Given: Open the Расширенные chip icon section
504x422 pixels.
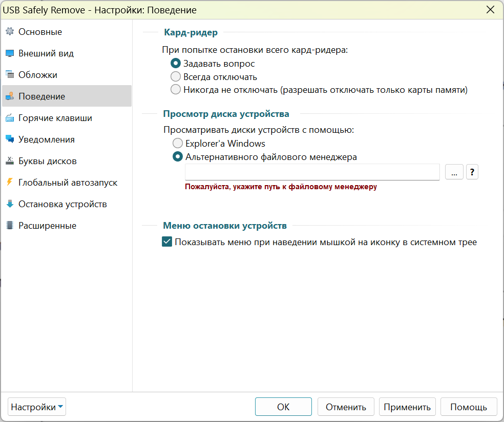Looking at the screenshot, I should 10,226.
